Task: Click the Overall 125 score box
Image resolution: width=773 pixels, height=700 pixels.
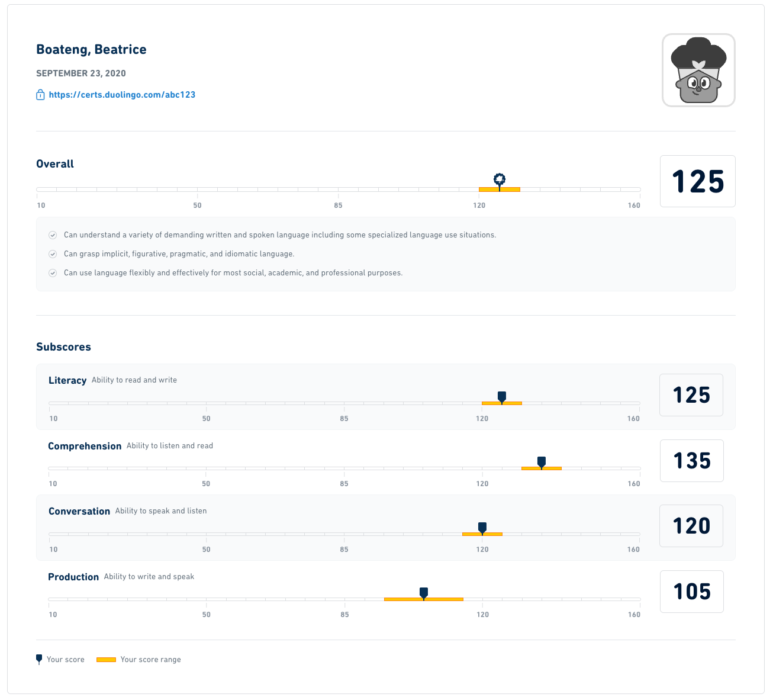Action: (697, 181)
